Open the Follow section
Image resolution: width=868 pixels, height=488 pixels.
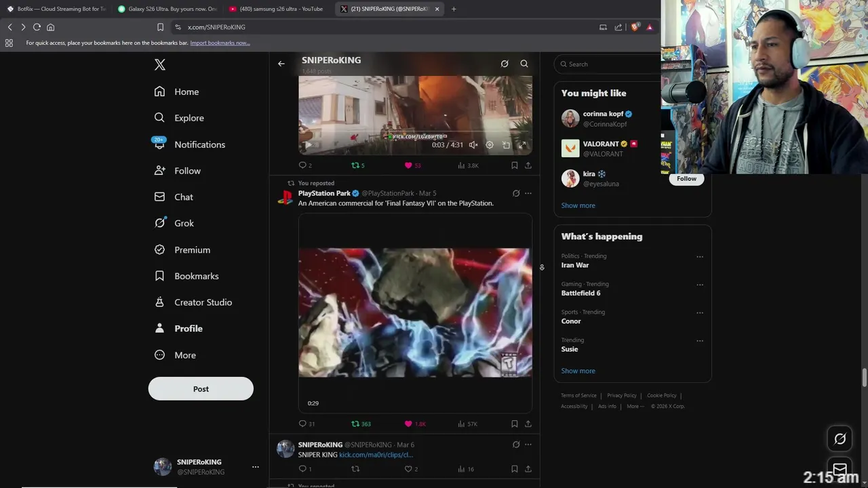[178, 171]
